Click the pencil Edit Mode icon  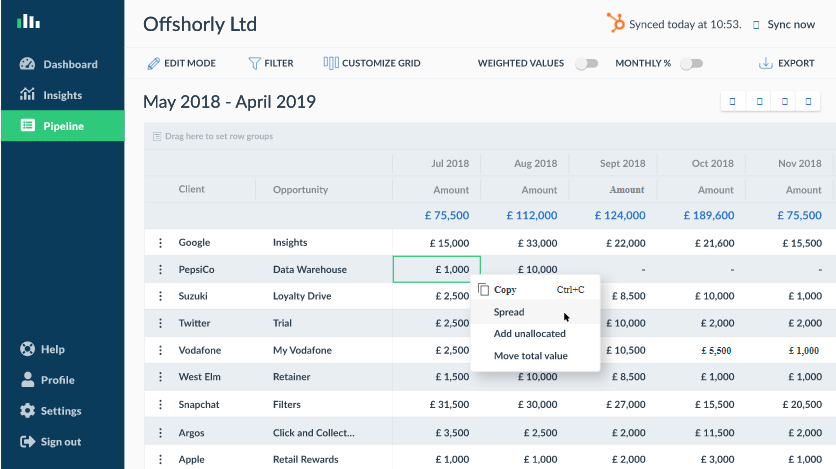click(x=154, y=63)
